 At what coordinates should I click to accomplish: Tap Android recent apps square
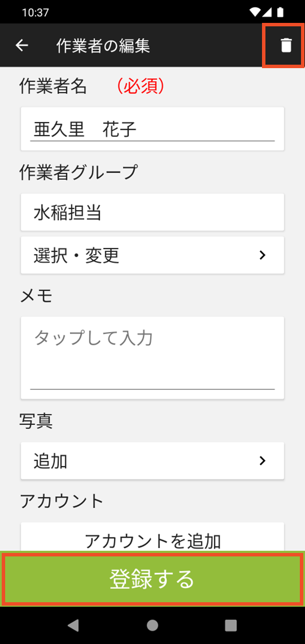pos(231,625)
